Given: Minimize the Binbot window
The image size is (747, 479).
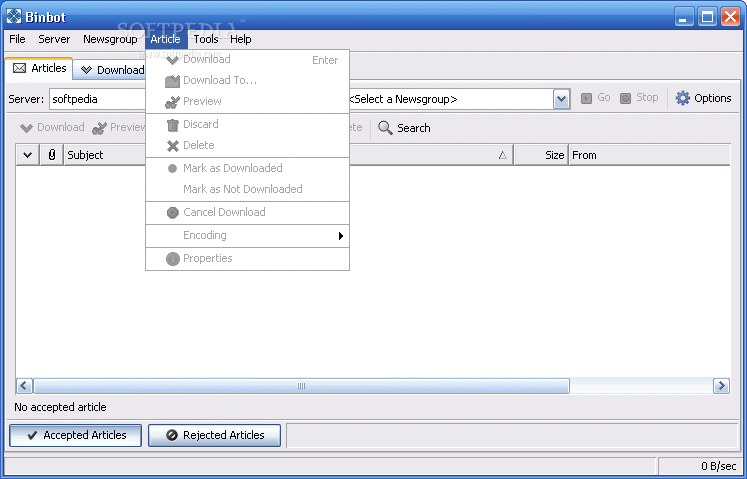Looking at the screenshot, I should 684,17.
